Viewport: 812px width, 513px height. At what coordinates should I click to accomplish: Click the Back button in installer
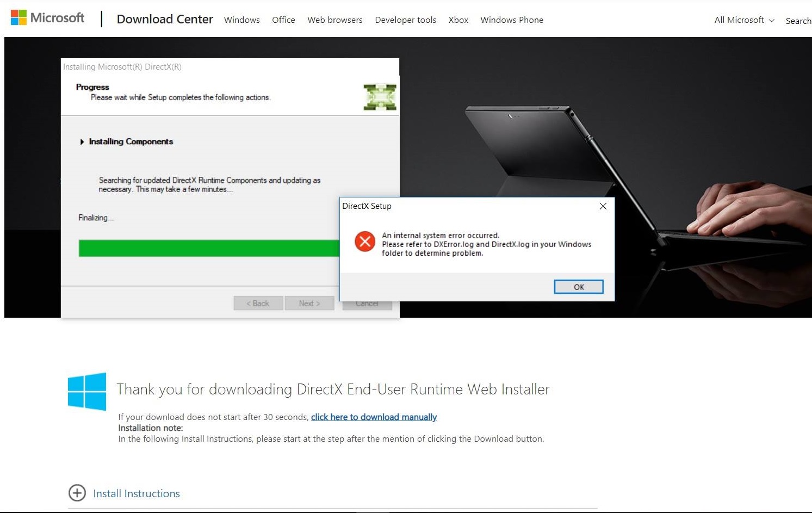(x=258, y=303)
